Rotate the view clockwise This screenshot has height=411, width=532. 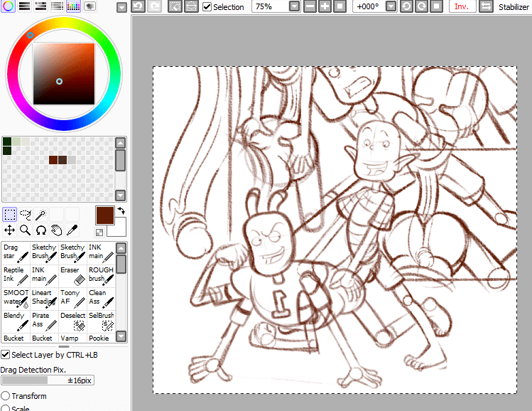pyautogui.click(x=422, y=6)
